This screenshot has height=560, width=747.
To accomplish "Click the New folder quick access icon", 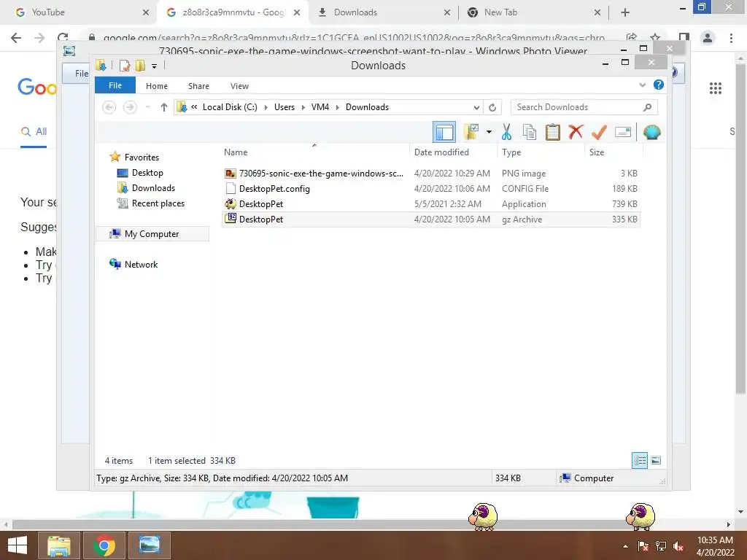I will [141, 66].
